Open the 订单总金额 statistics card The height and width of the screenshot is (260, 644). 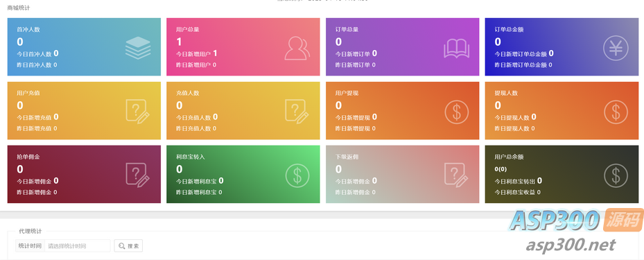(x=562, y=47)
